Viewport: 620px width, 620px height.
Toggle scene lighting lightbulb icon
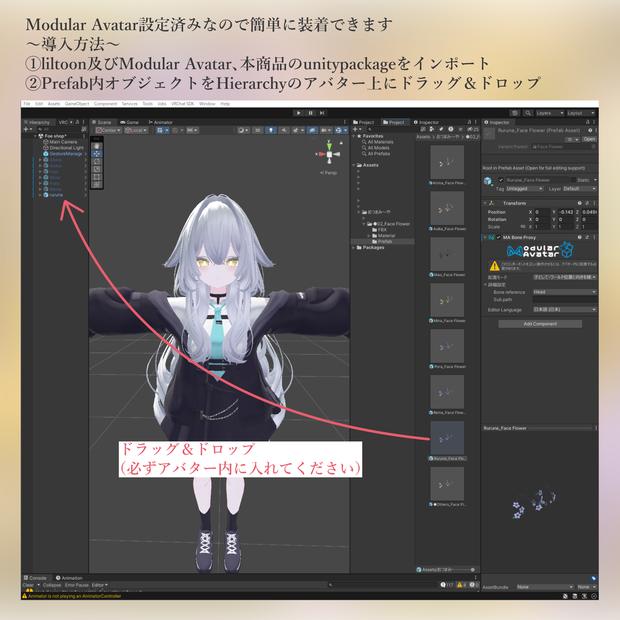[270, 130]
